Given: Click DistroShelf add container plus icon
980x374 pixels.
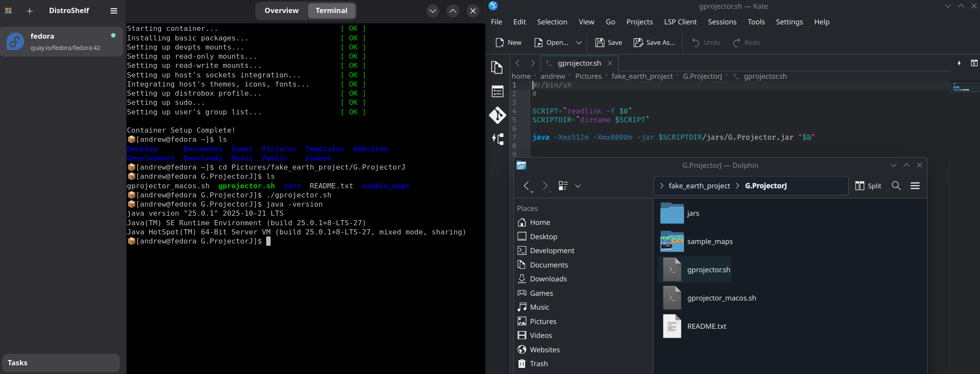Looking at the screenshot, I should 30,11.
